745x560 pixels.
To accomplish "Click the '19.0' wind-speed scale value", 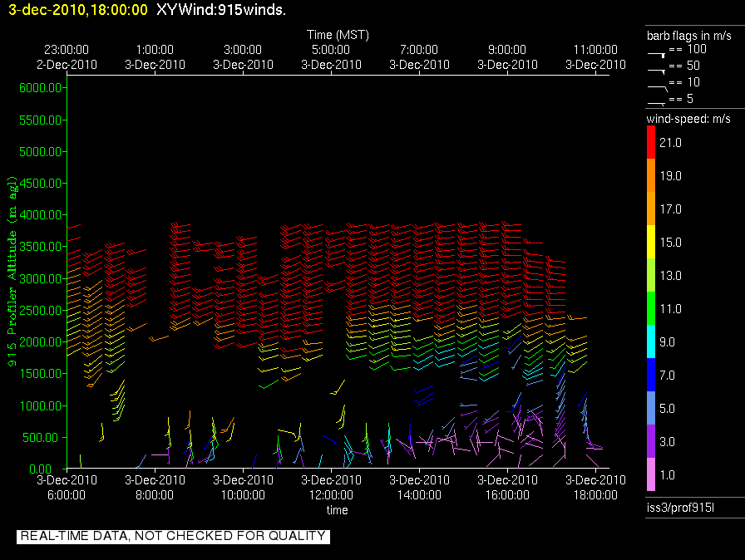I will point(670,176).
